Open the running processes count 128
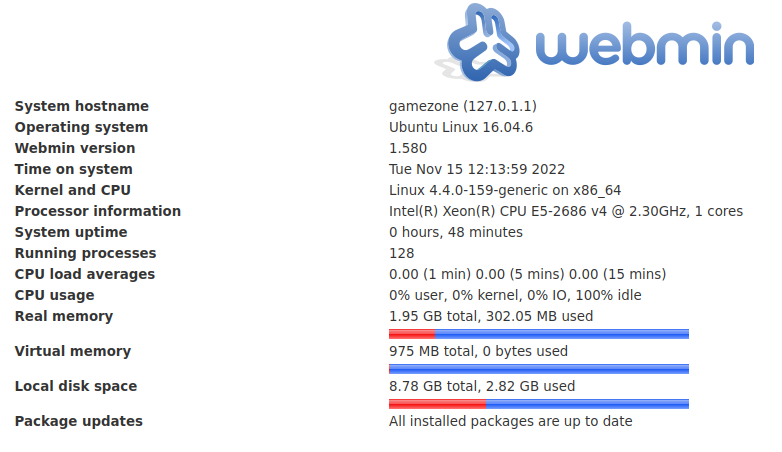This screenshot has height=452, width=782. (401, 253)
